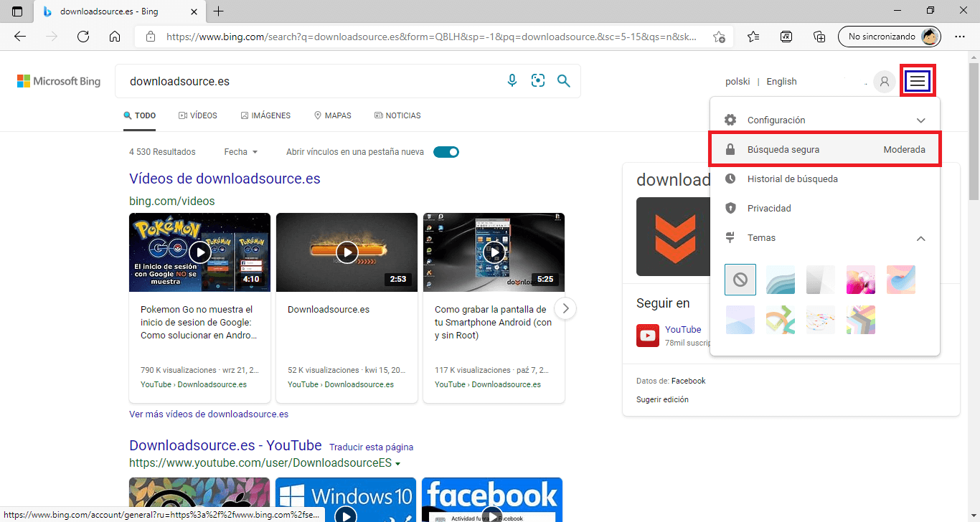Open dropdown arrow after YouTube result URL
Viewport: 980px width, 522px height.
(397, 464)
